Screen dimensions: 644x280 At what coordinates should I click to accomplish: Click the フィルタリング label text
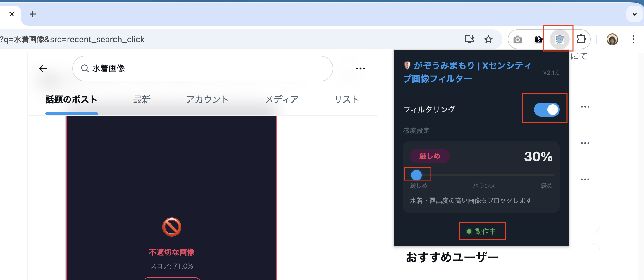pos(429,110)
